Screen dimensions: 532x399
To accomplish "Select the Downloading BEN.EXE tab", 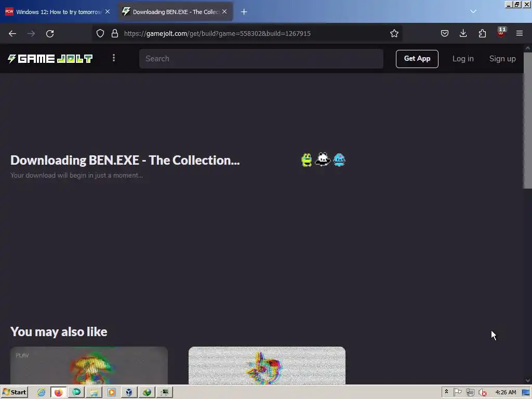I will coord(176,12).
